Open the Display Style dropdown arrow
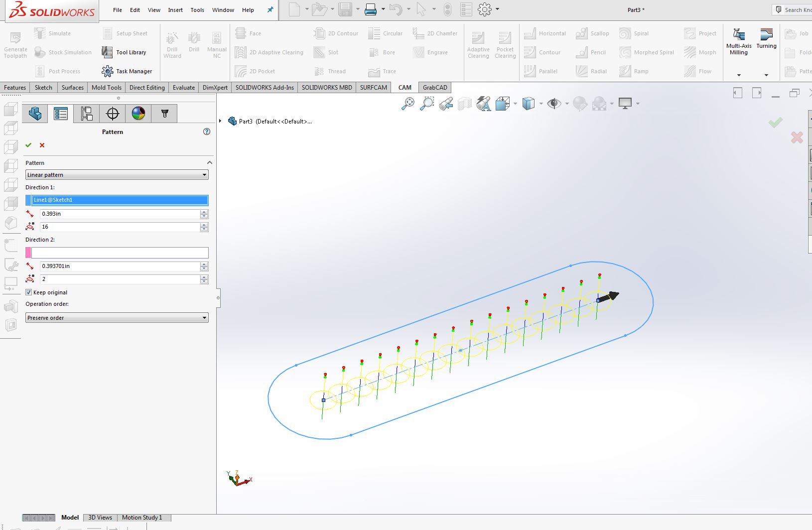 [x=541, y=104]
